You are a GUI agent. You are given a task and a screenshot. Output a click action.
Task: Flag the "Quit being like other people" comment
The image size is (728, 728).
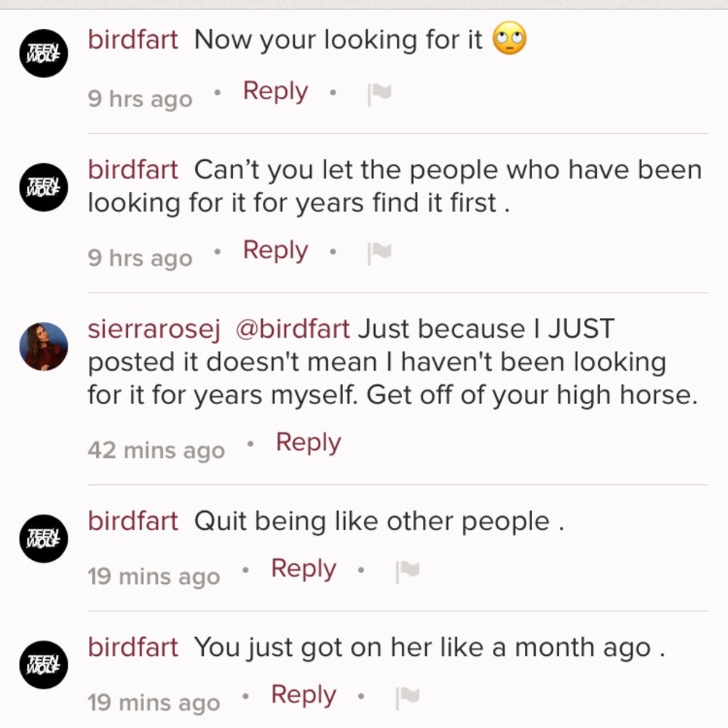(x=408, y=571)
